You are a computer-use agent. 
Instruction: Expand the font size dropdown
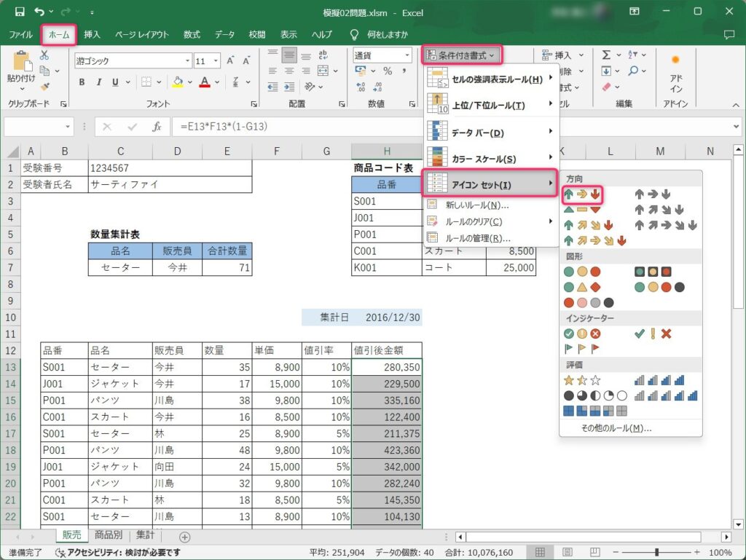point(217,61)
